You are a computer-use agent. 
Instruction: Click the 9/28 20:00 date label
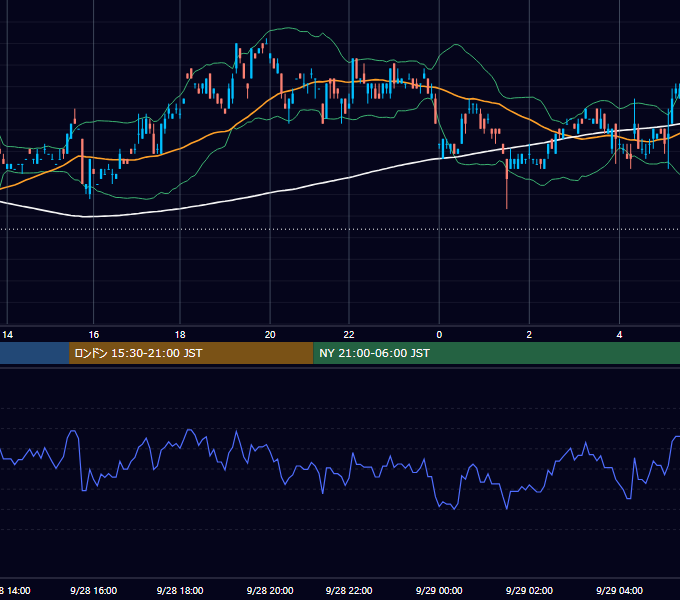pos(270,590)
